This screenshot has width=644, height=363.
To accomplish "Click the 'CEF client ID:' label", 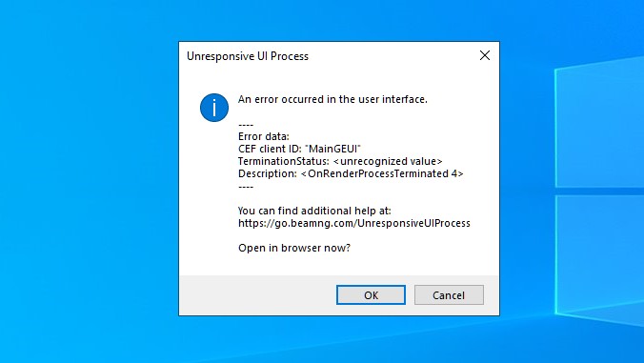I will [x=270, y=149].
